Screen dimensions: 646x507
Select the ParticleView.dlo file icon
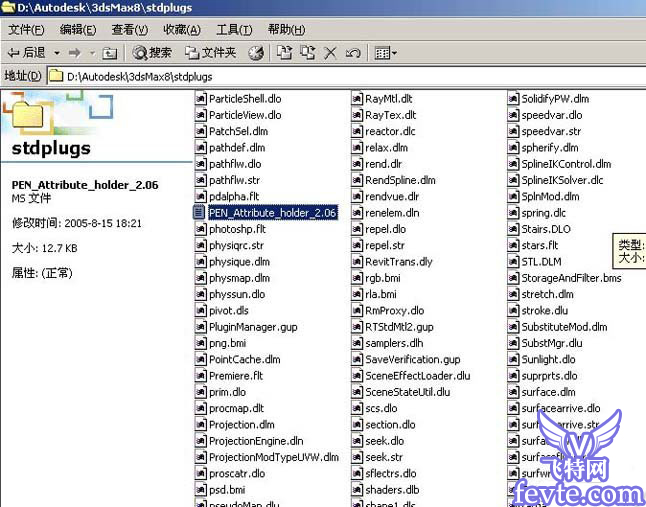pyautogui.click(x=200, y=115)
